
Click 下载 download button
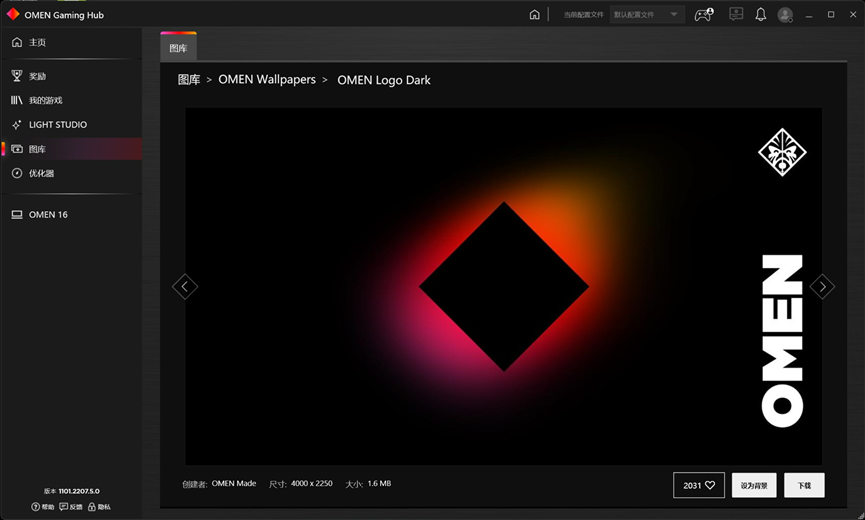pyautogui.click(x=804, y=485)
